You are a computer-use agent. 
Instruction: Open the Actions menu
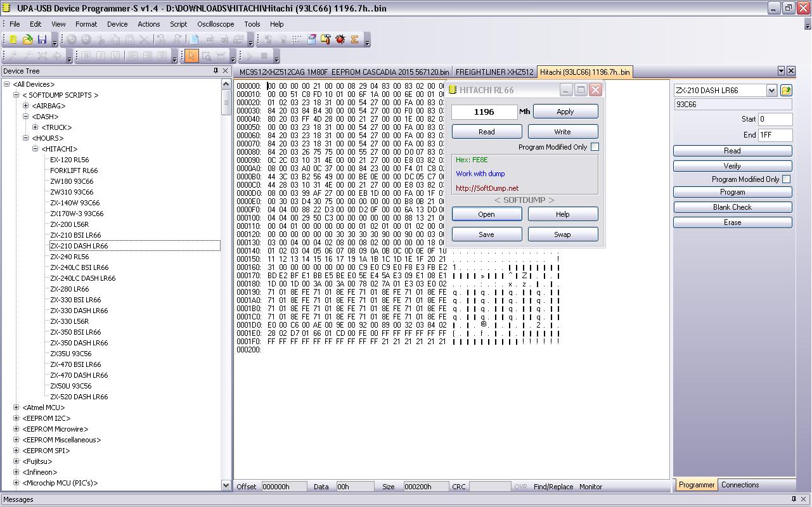(149, 24)
